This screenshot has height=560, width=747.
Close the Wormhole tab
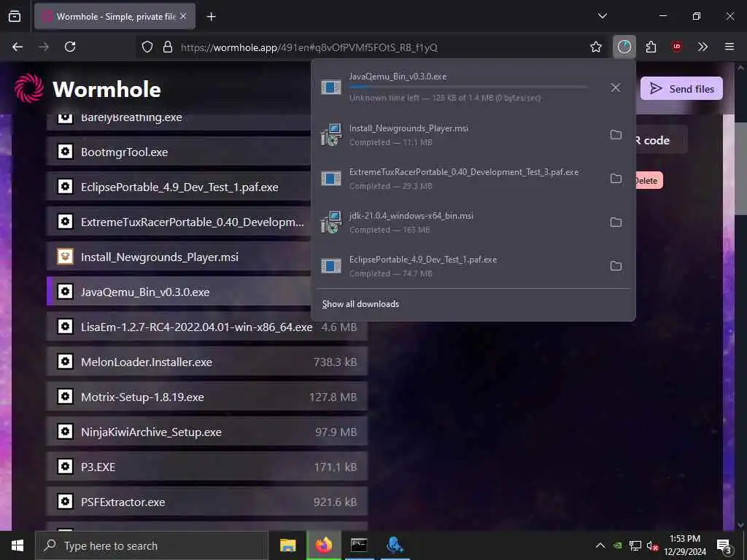coord(183,16)
